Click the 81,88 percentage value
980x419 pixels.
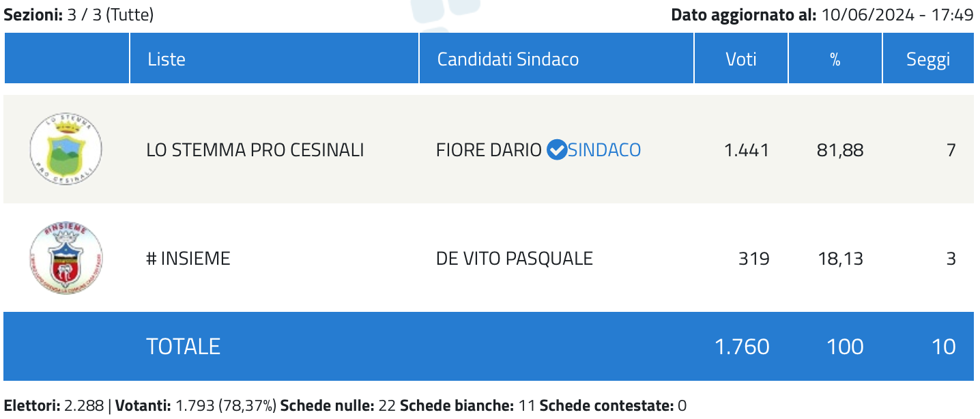coord(840,149)
